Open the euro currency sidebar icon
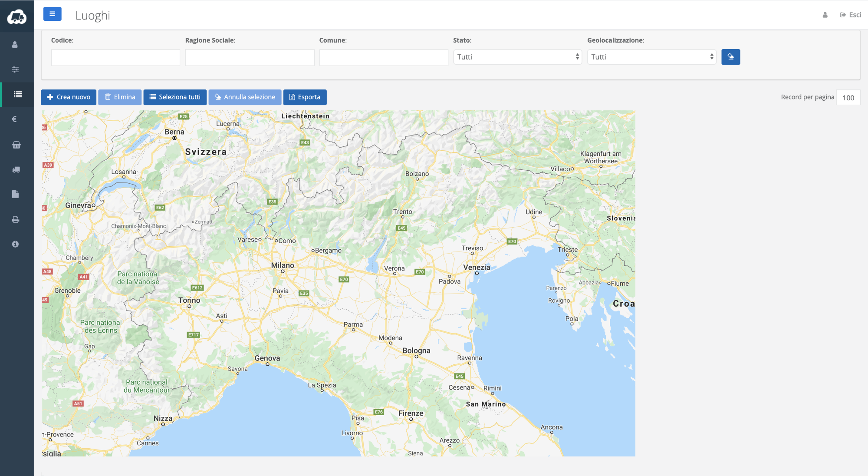 14,119
